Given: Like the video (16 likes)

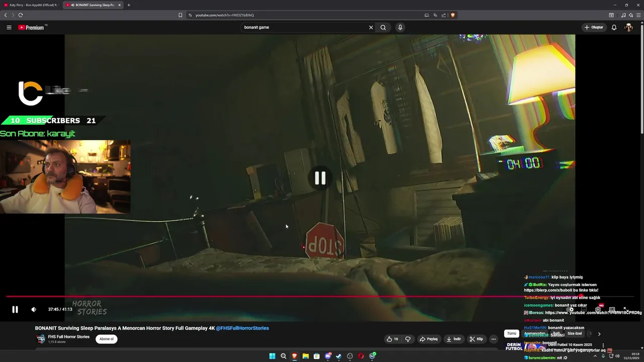Looking at the screenshot, I should click(392, 339).
